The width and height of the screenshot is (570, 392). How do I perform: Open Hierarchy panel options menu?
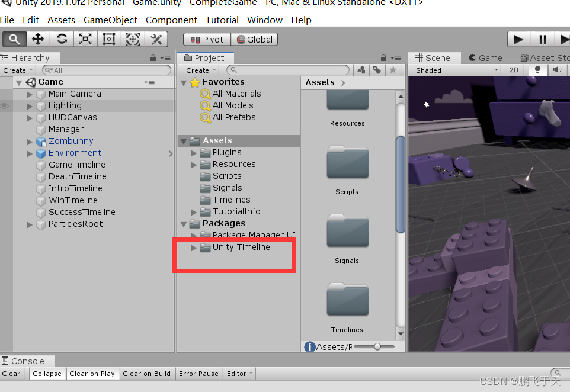pos(165,58)
